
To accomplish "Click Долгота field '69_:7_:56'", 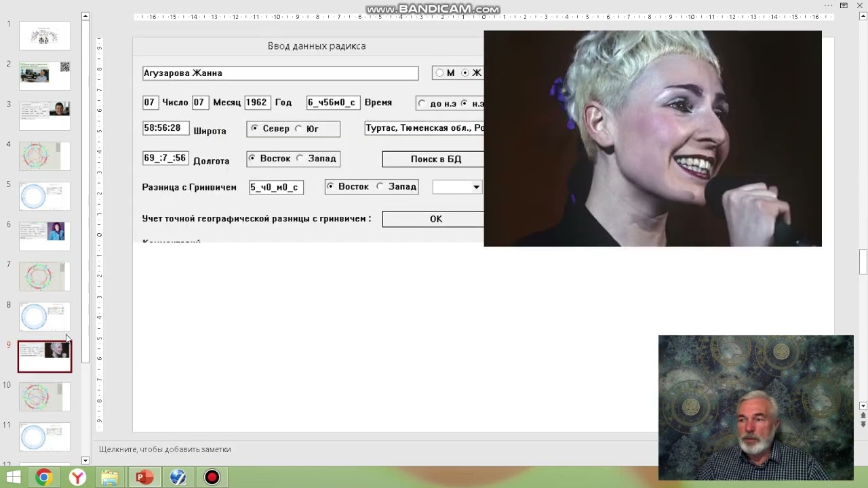I will (165, 158).
